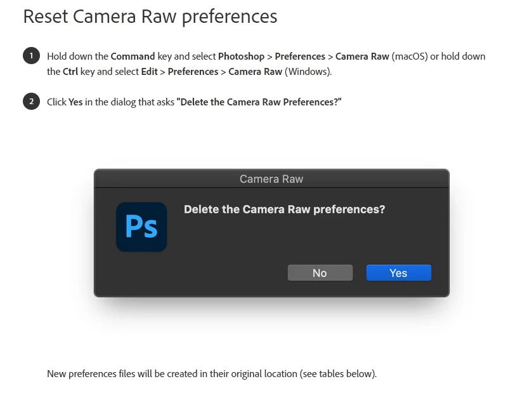Click the '(Windows).' text in step 1
The height and width of the screenshot is (393, 532).
[308, 71]
